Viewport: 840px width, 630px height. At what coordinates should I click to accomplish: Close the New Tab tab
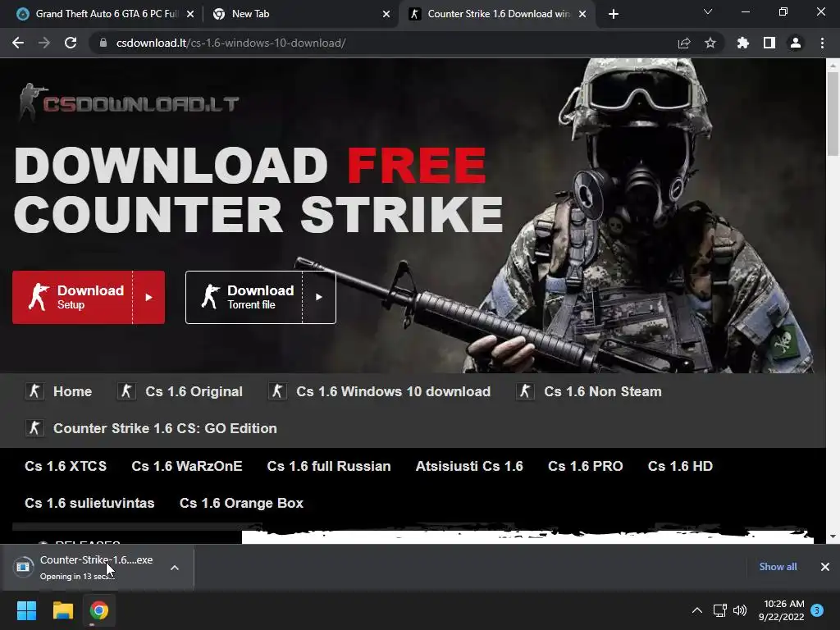coord(386,14)
